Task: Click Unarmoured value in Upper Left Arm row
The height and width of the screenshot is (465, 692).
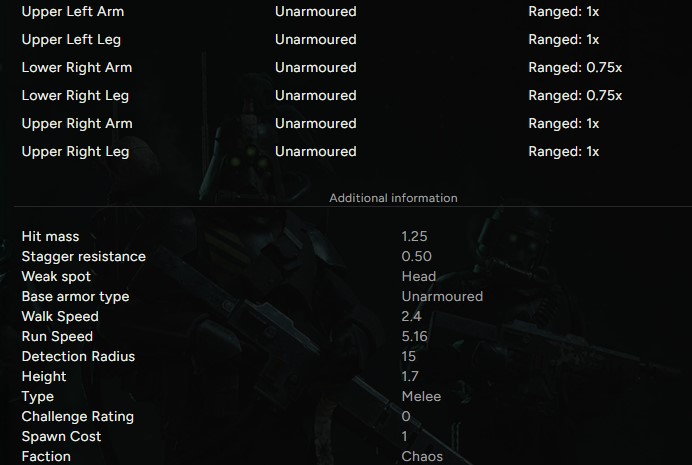Action: (315, 12)
